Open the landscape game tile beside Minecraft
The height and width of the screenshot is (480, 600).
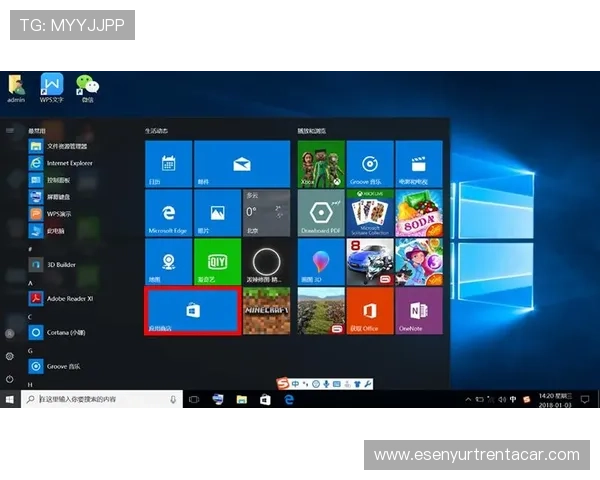(321, 311)
